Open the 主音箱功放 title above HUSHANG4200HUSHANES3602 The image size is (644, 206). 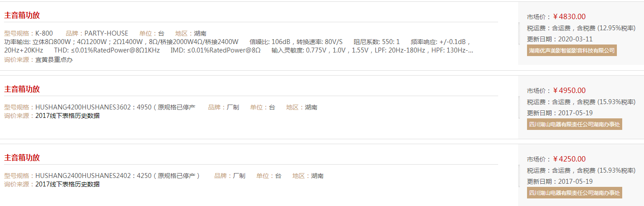click(x=22, y=89)
